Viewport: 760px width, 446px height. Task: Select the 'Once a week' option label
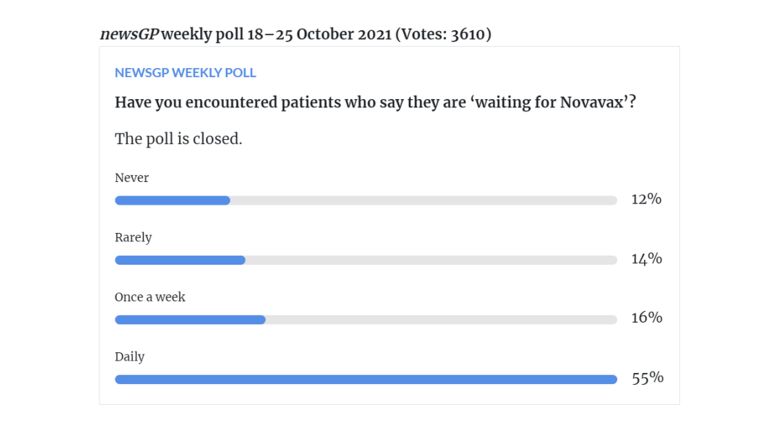(150, 297)
